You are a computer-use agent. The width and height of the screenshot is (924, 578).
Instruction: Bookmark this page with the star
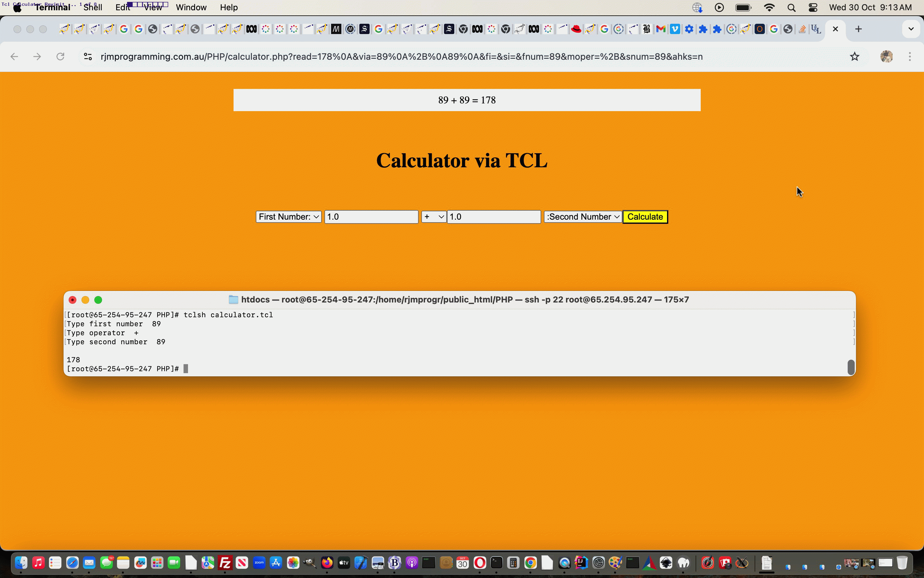854,57
